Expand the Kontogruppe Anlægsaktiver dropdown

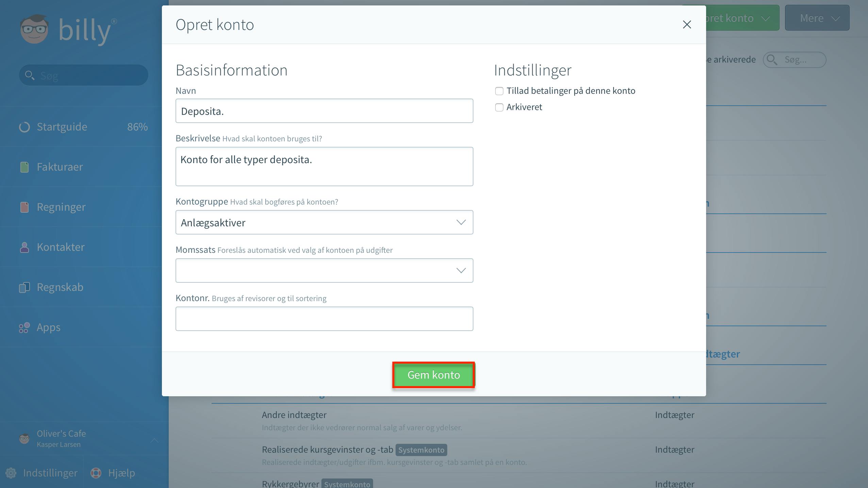pyautogui.click(x=324, y=222)
